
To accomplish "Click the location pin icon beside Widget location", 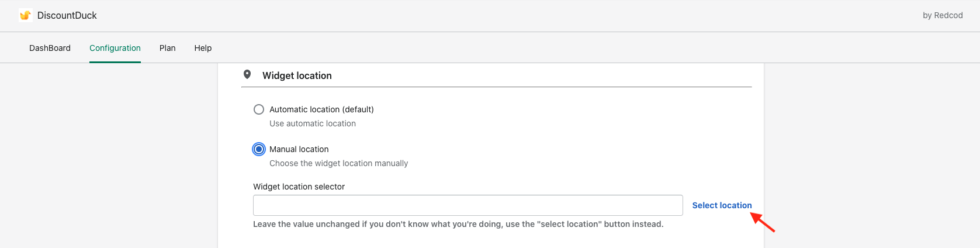I will 247,75.
